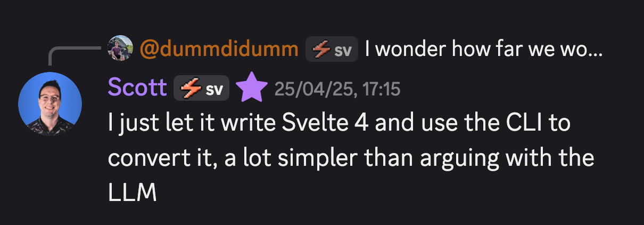644x225 pixels.
Task: Open the @dummdidumm username mention
Action: click(219, 50)
